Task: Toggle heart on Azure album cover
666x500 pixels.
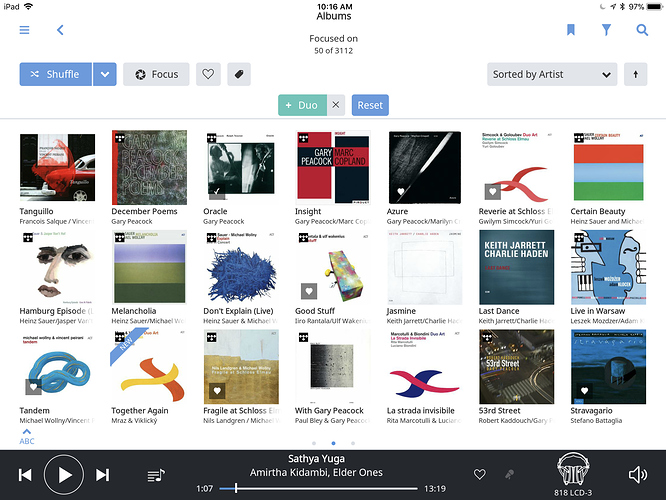Action: [x=401, y=192]
